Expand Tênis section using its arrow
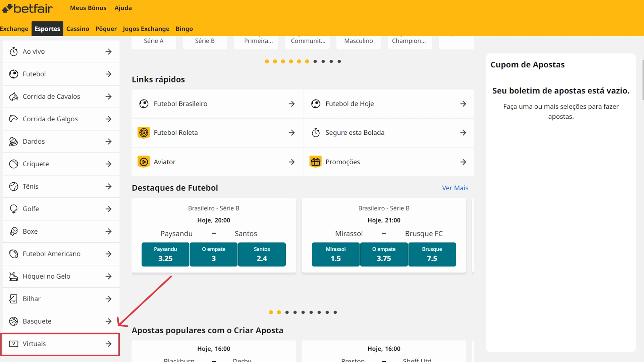Viewport: 644px width, 362px height. coord(108,186)
